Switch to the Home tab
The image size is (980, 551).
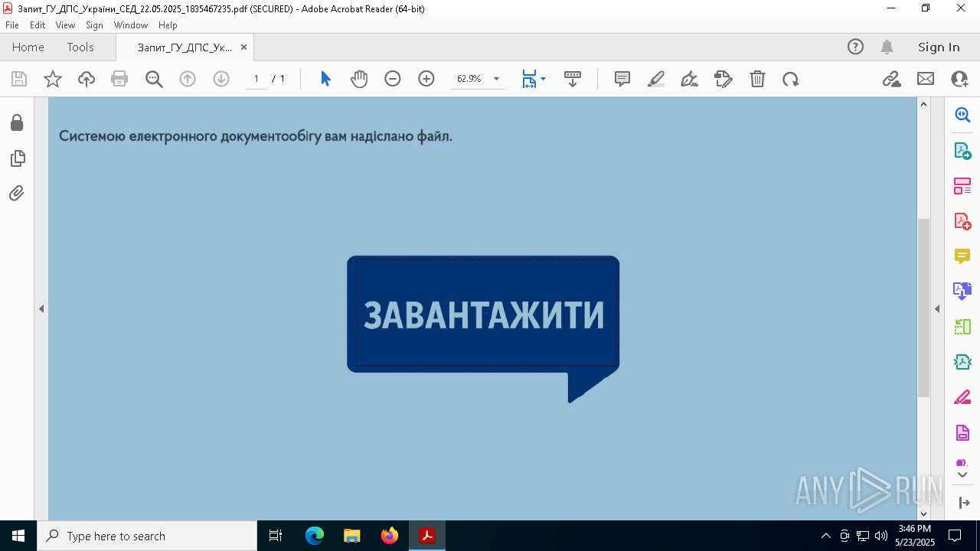pos(28,47)
